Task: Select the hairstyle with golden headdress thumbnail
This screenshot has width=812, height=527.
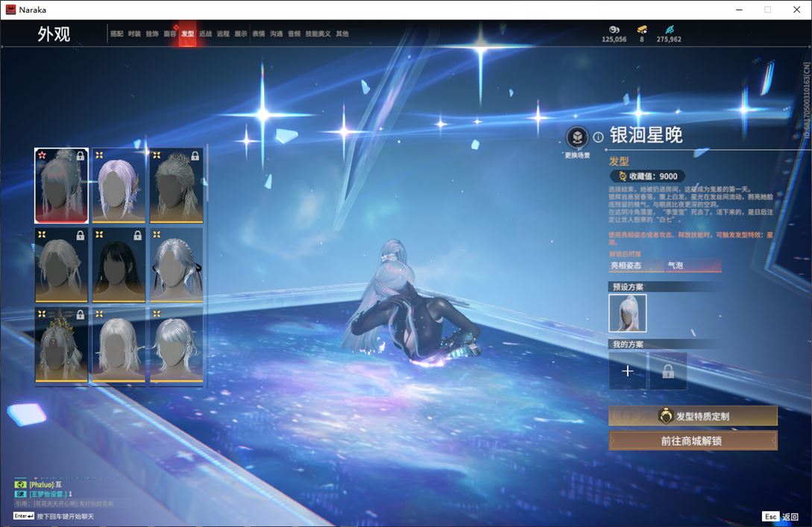Action: coord(61,345)
